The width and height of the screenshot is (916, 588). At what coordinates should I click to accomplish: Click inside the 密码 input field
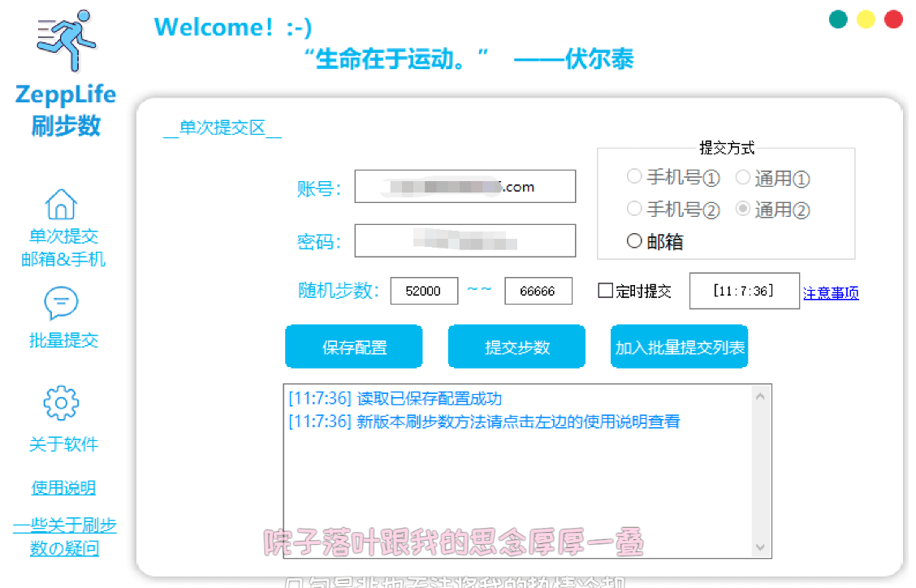click(x=464, y=240)
